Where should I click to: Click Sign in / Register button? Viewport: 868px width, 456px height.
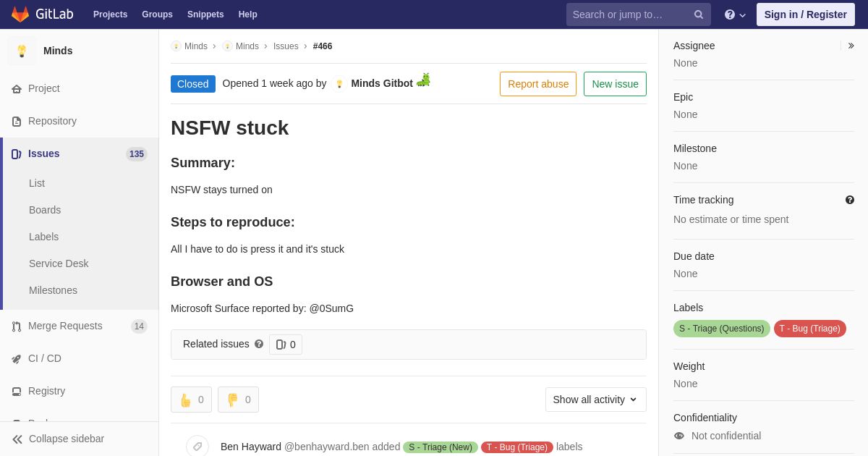[x=805, y=14]
